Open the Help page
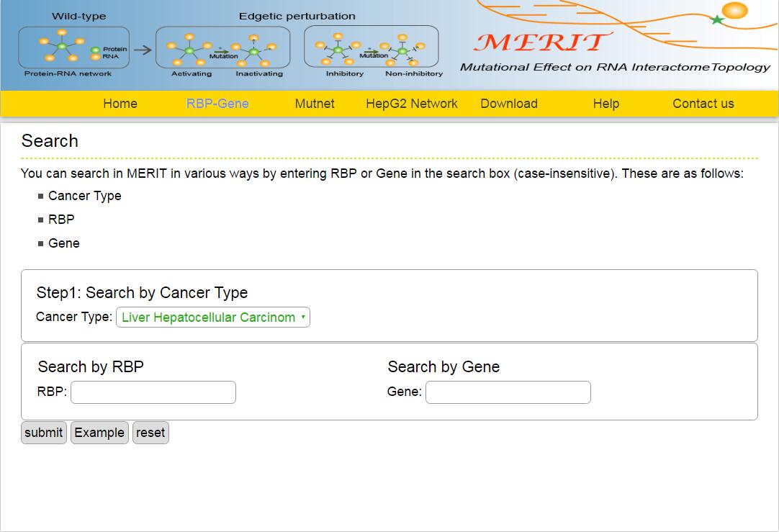779x532 pixels. [x=606, y=104]
